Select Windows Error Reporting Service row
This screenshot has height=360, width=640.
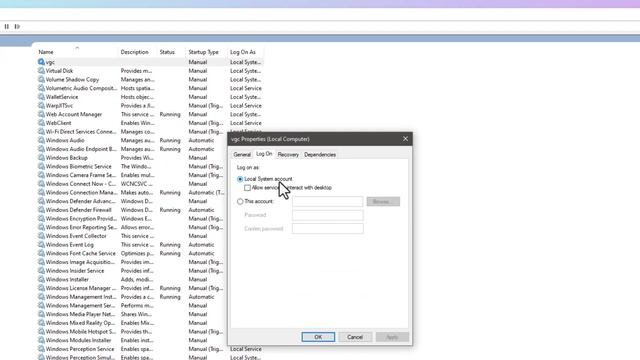pyautogui.click(x=132, y=227)
